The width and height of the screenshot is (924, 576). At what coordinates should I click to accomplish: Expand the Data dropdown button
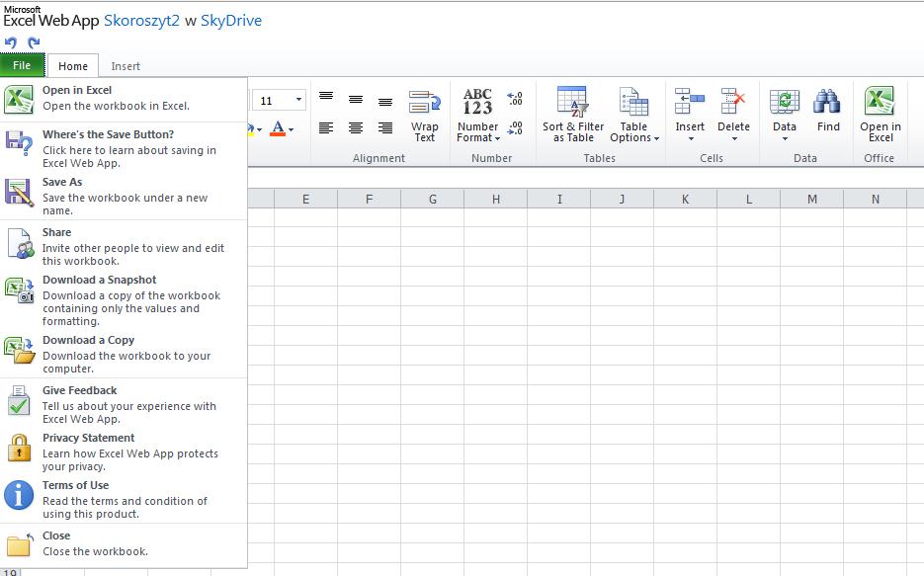point(785,116)
